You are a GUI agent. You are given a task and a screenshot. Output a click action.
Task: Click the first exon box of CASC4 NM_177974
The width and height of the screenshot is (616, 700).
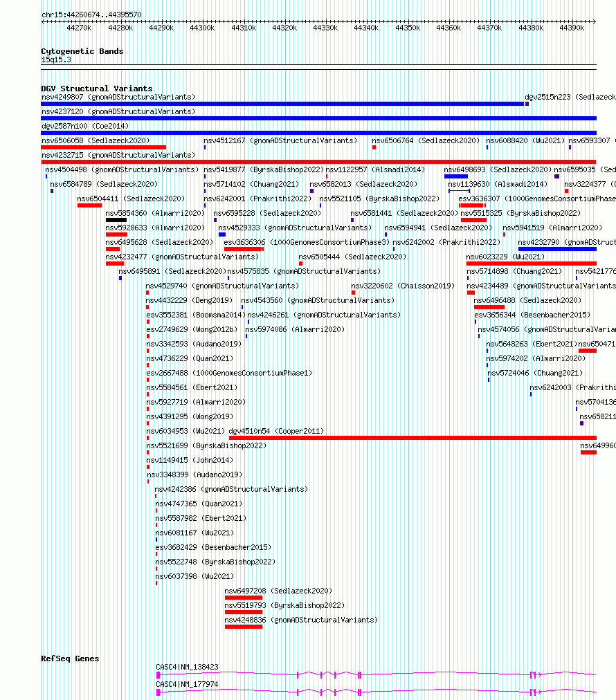(158, 692)
